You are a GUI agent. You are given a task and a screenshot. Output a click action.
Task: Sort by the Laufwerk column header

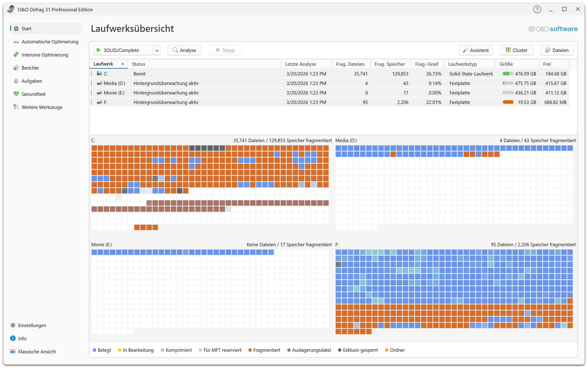103,64
